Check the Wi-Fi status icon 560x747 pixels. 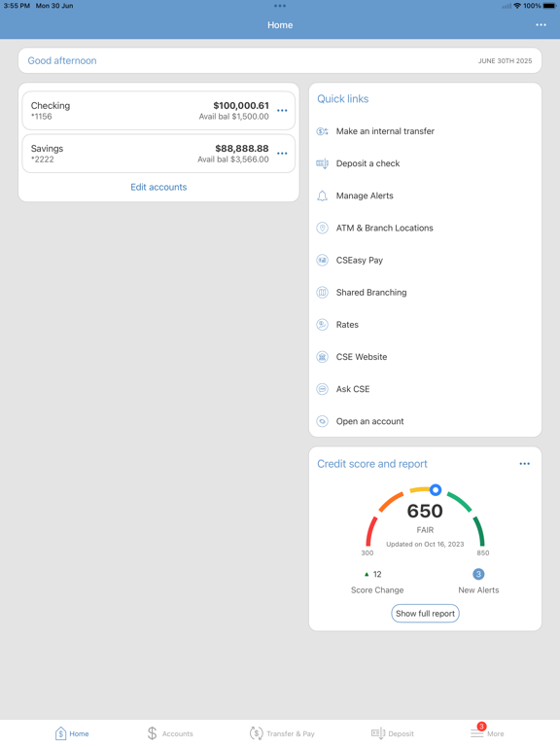coord(517,6)
